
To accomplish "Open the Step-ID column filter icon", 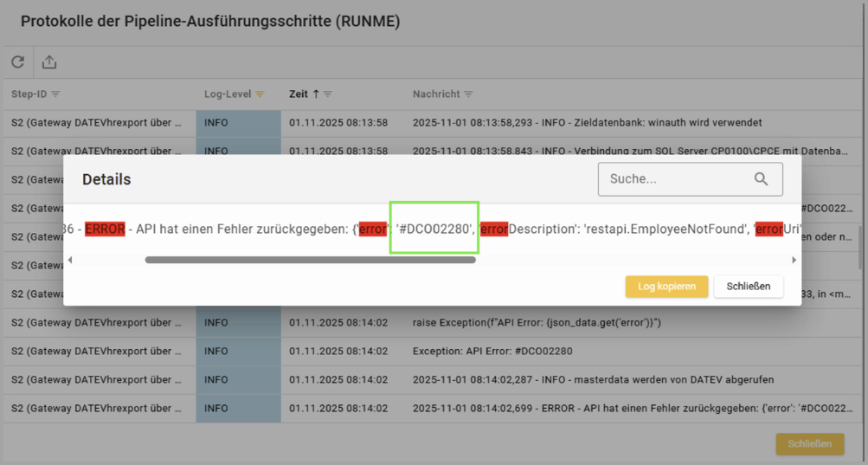I will click(x=56, y=94).
